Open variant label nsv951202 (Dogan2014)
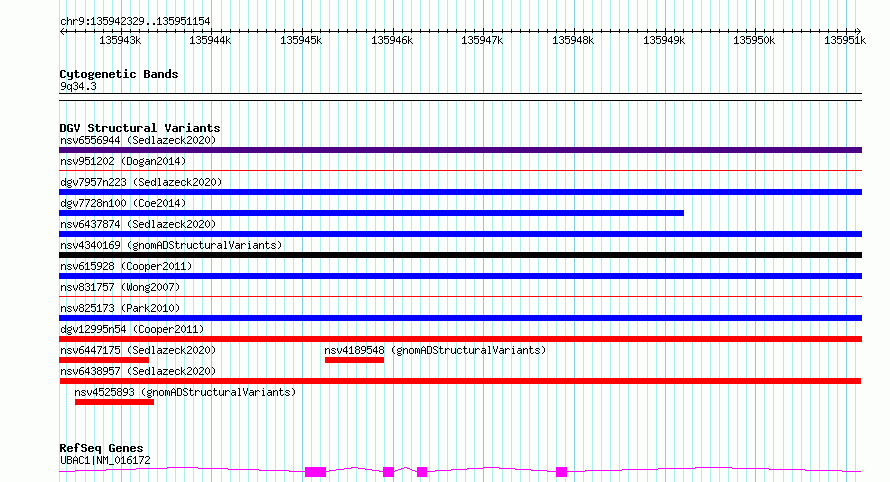890x482 pixels. [x=123, y=161]
